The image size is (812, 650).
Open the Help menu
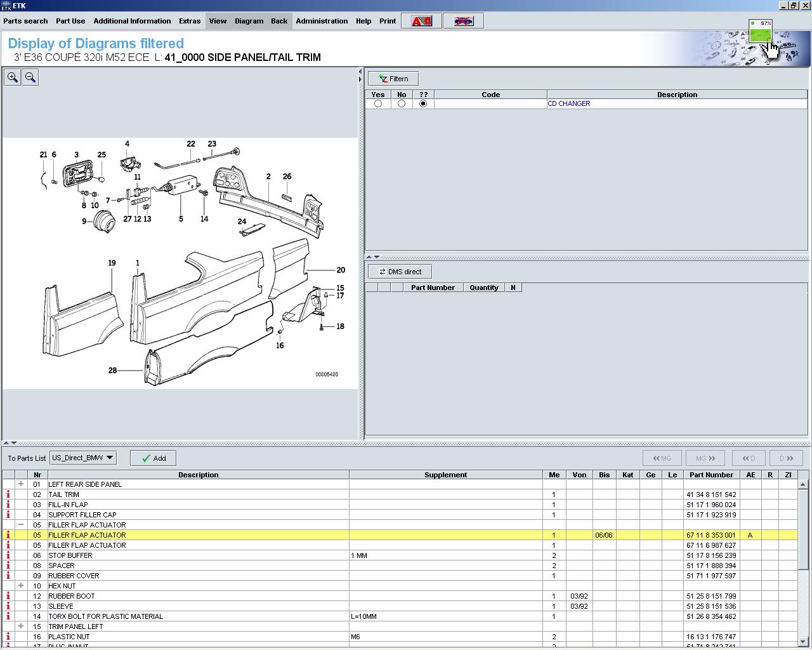[363, 21]
